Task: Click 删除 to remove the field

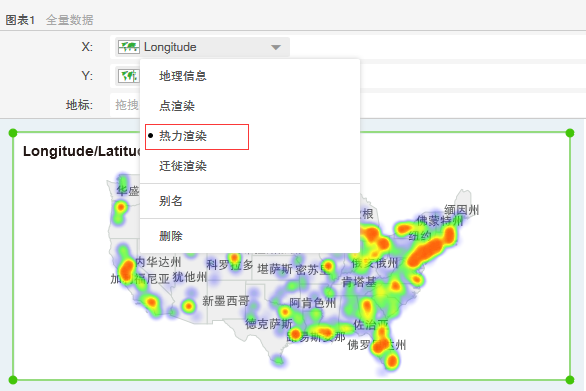Action: 171,236
